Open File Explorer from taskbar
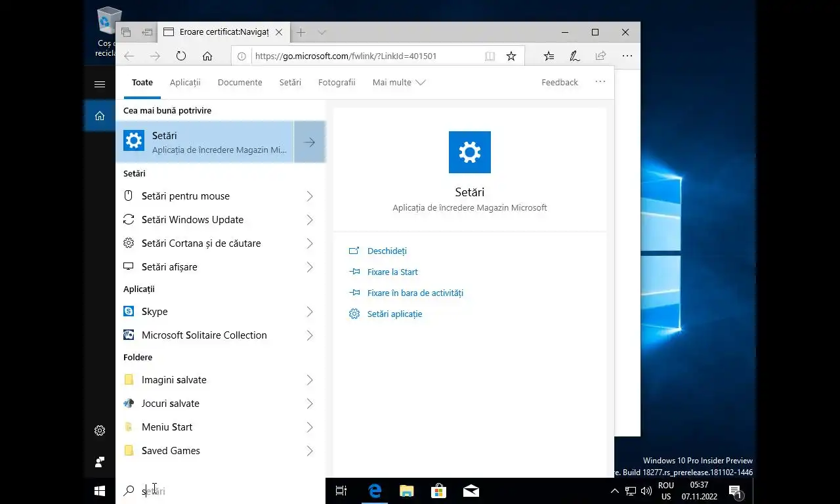 click(407, 491)
